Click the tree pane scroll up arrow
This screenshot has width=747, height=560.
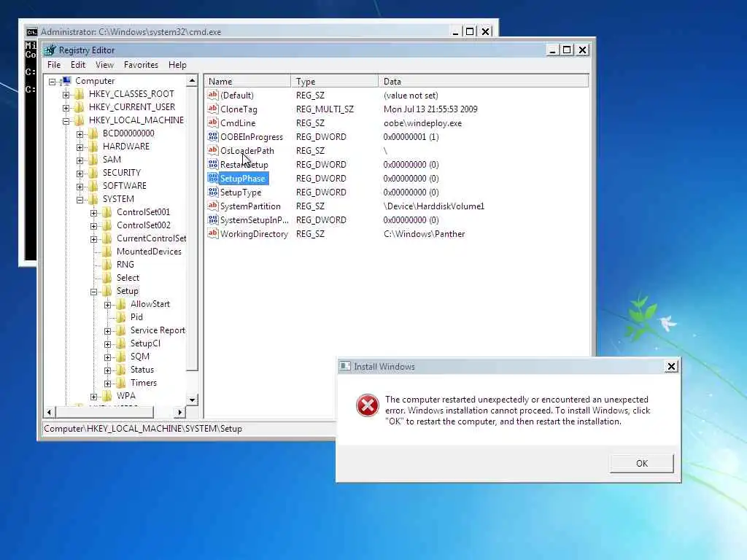(x=192, y=80)
